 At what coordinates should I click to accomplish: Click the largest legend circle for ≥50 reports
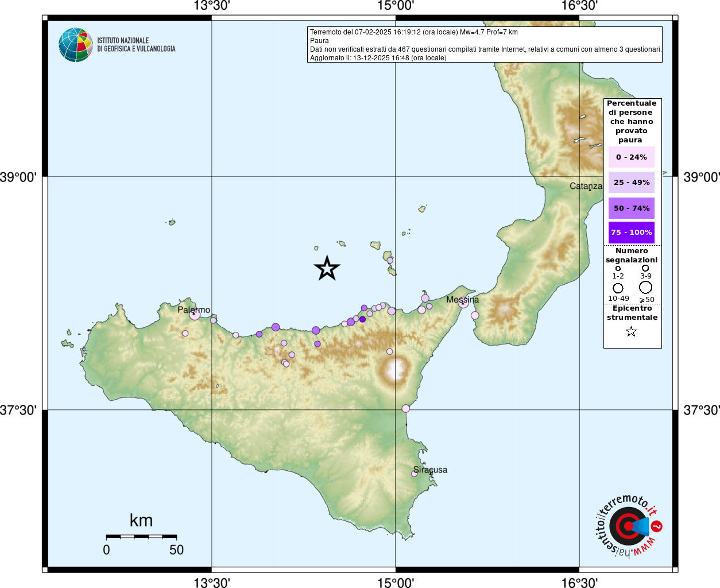coord(646,287)
